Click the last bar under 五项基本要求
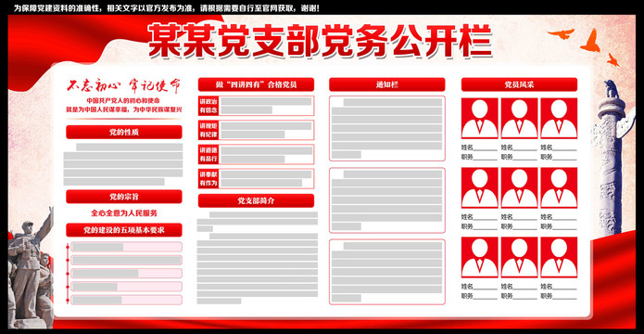Screen dimensions: 644x334 tap(126, 300)
